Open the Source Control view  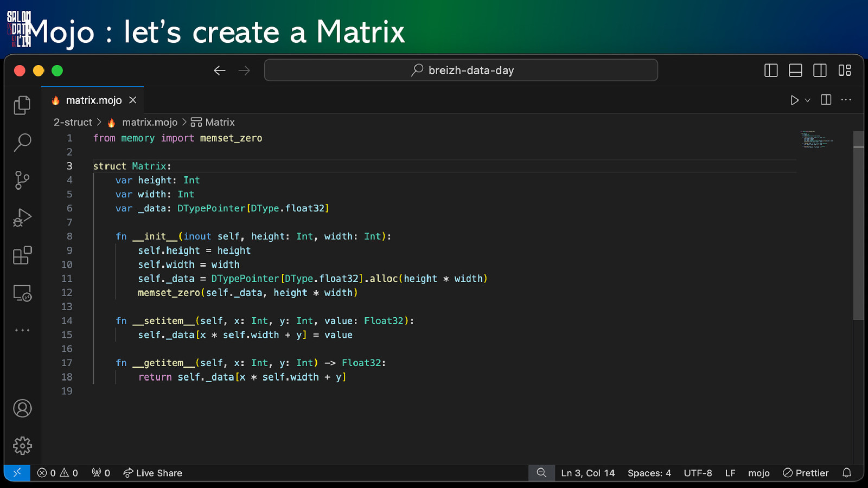click(22, 180)
